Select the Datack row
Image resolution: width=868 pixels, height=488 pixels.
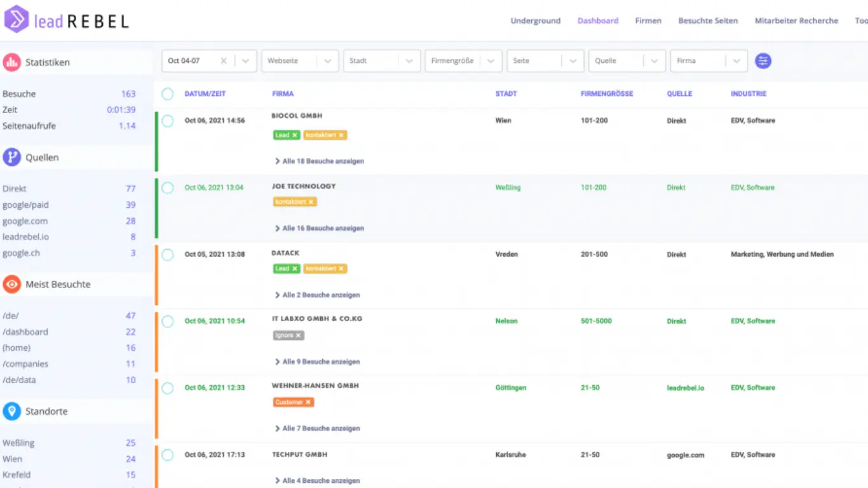[167, 254]
